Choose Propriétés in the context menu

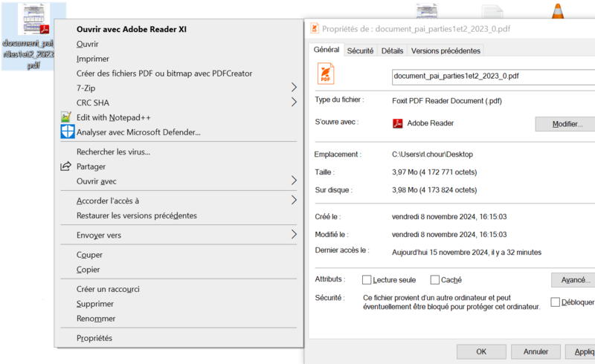(94, 338)
